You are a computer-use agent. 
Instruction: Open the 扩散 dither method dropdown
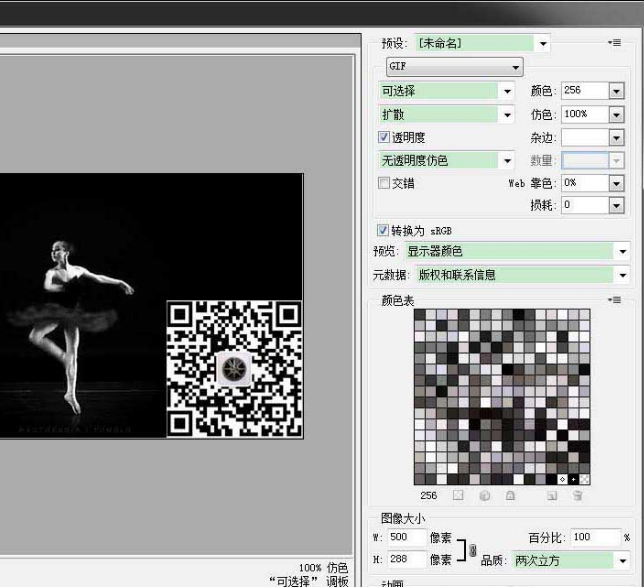(507, 114)
